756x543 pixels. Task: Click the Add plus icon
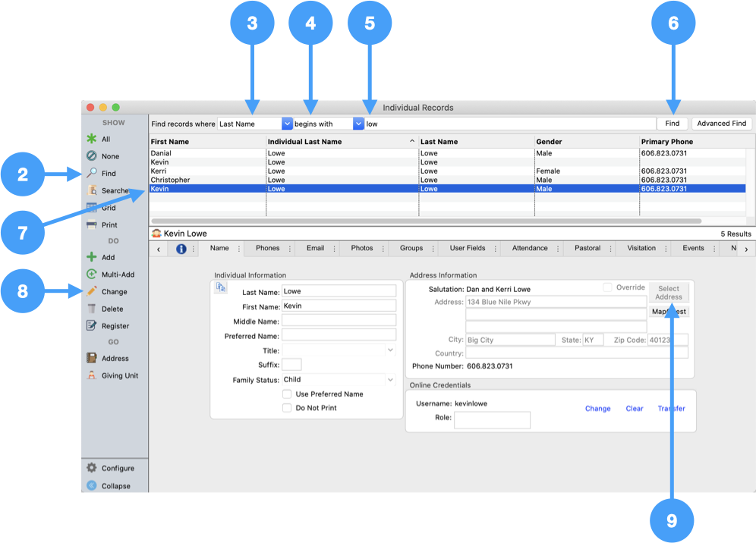(92, 257)
